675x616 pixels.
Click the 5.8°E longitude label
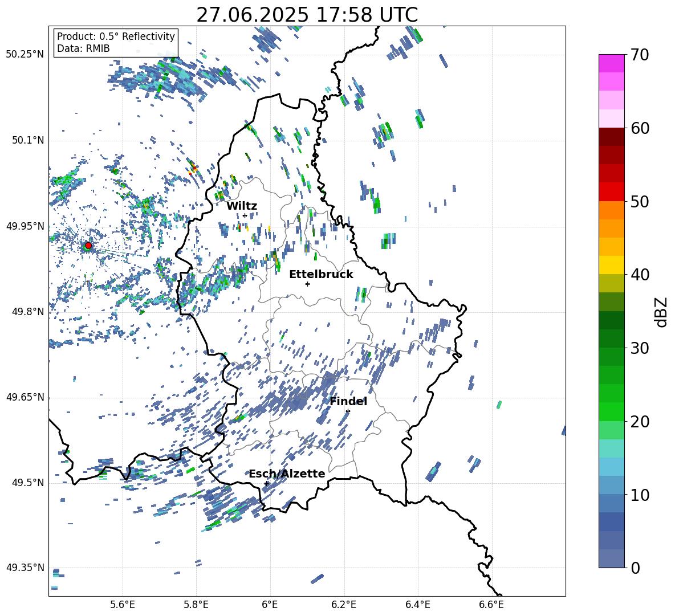pos(196,605)
